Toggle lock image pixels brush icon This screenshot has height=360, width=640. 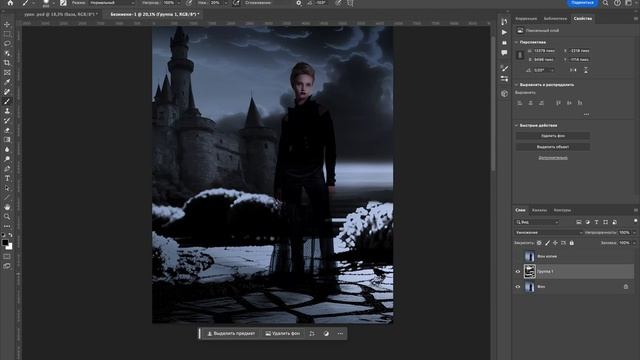(x=547, y=243)
